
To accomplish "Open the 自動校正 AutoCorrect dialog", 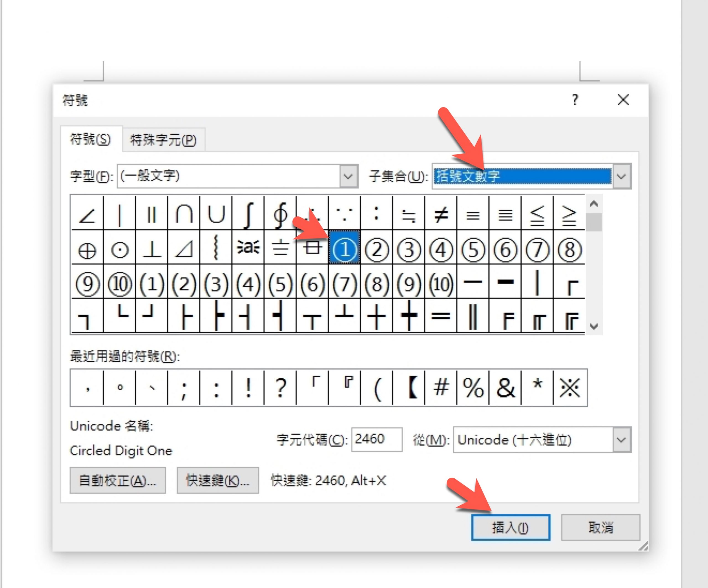I will (117, 480).
